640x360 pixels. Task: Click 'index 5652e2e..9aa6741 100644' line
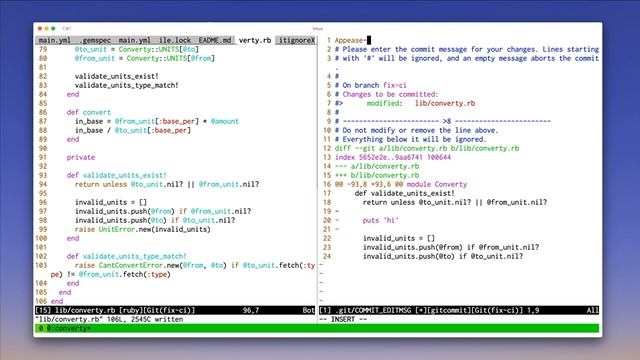coord(393,157)
